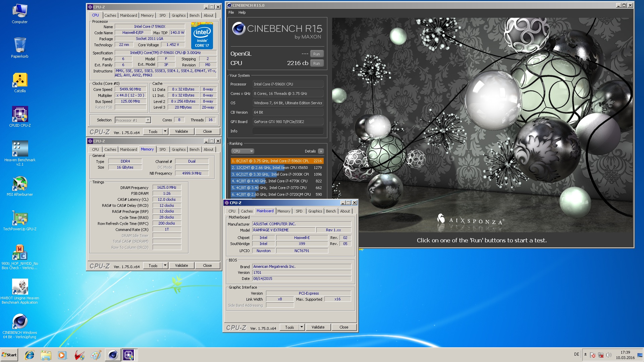Screen dimensions: 644x362
Task: Click the Info input field in Cinebench
Action: coord(288,131)
